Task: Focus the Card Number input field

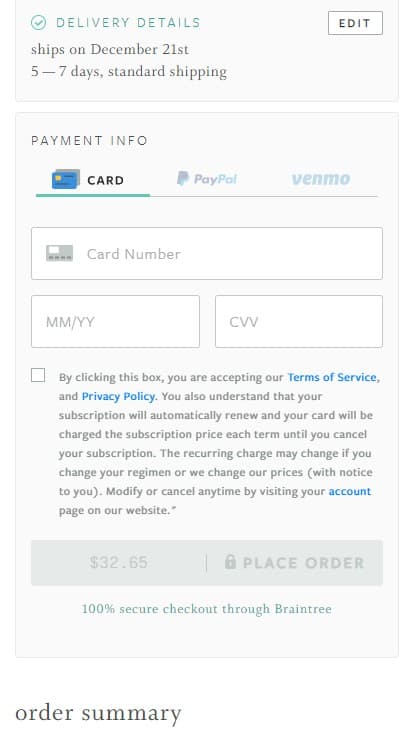Action: coord(207,253)
